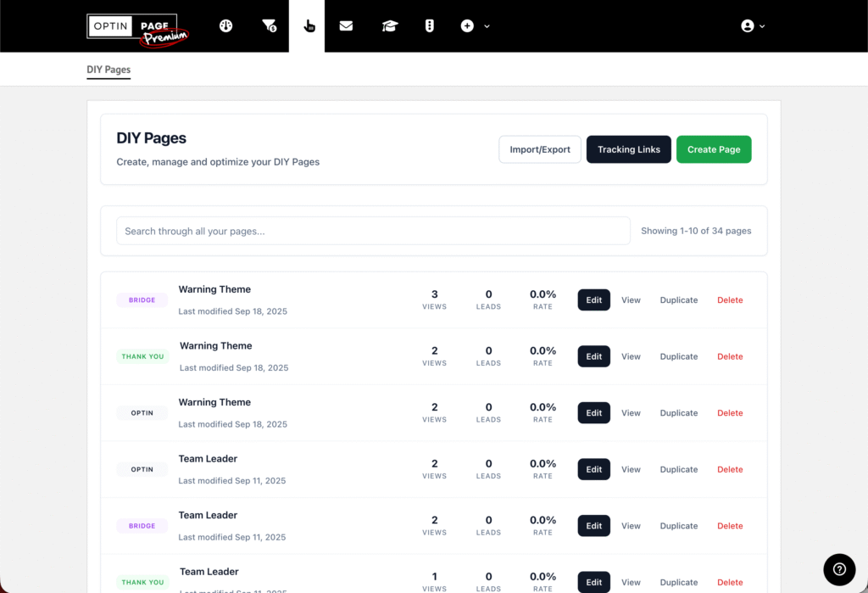Open the envelope email icon
Image resolution: width=868 pixels, height=593 pixels.
tap(346, 26)
